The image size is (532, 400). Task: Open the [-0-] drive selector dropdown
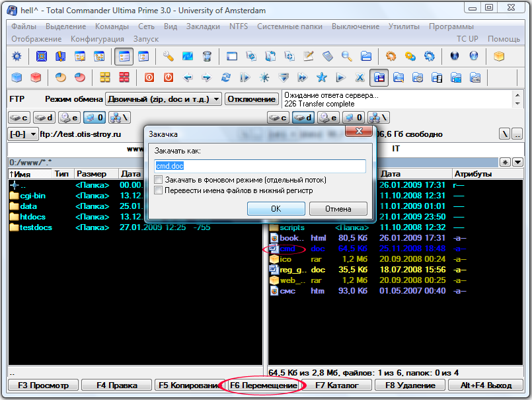(x=22, y=134)
